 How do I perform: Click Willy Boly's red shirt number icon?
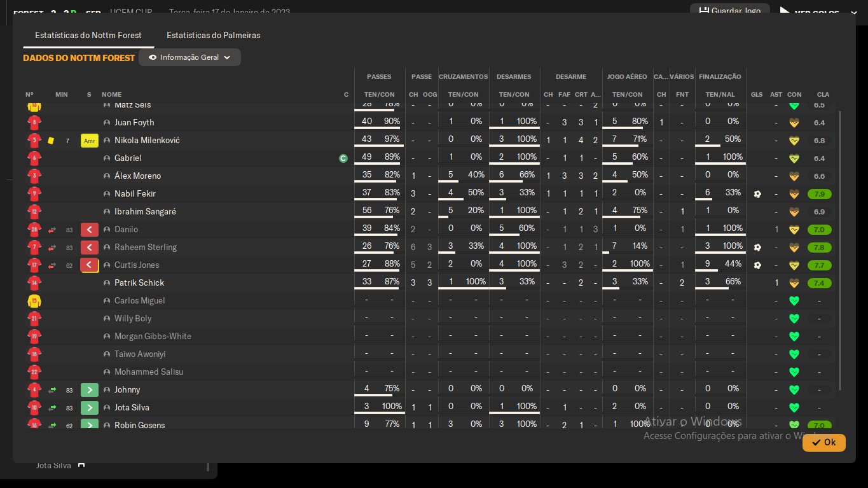coord(34,319)
